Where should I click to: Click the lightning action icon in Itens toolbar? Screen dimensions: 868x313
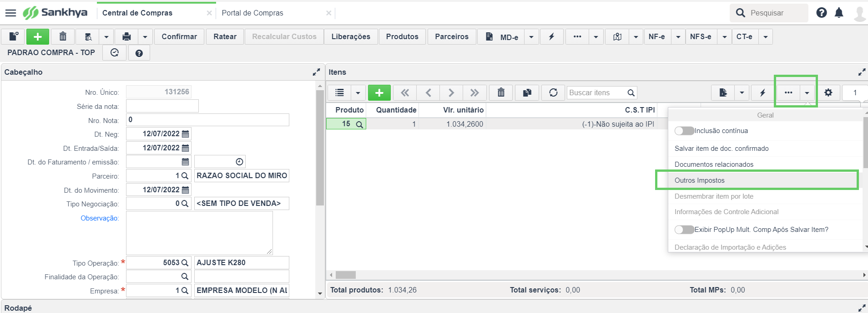point(762,92)
